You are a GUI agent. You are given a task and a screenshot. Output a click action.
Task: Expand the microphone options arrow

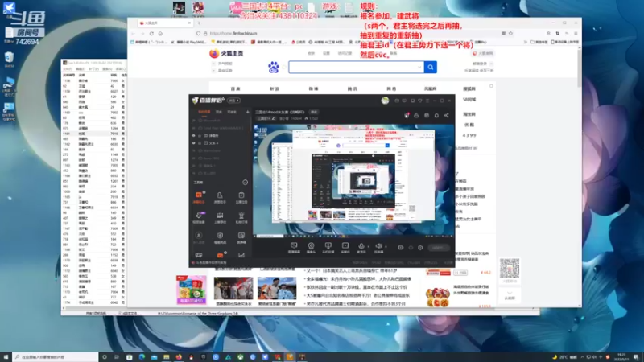(369, 246)
